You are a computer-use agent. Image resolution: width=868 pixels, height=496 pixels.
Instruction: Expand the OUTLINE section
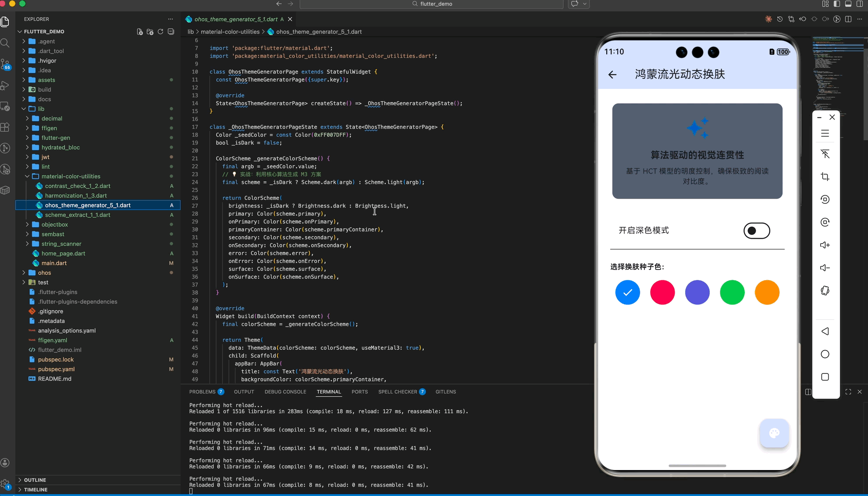[35, 480]
